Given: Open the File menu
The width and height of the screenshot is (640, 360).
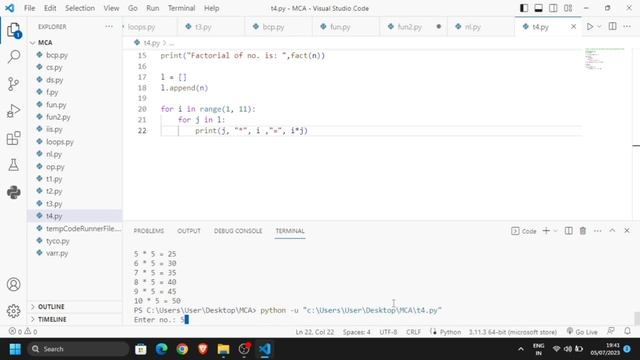Looking at the screenshot, I should tap(29, 8).
